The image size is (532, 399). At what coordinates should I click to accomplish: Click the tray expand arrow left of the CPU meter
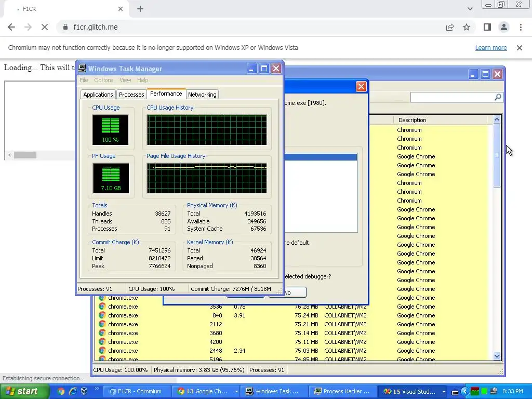[465, 392]
